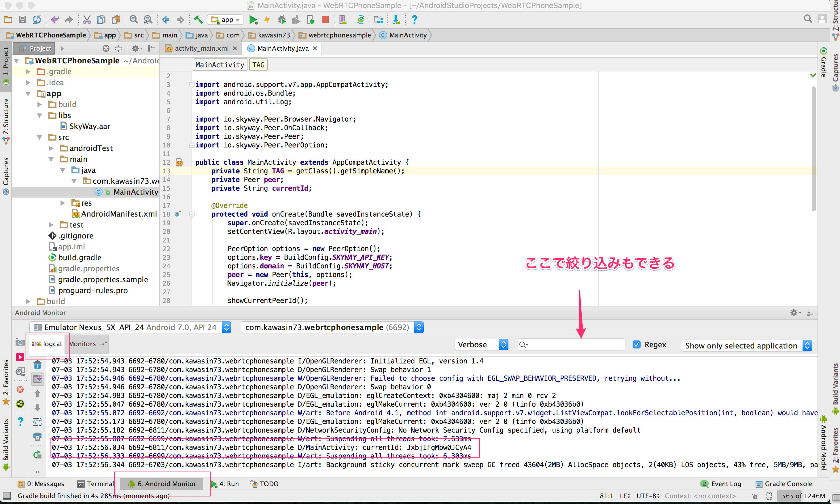The width and height of the screenshot is (840, 504).
Task: Start debugging with the bug icon
Action: click(x=282, y=20)
